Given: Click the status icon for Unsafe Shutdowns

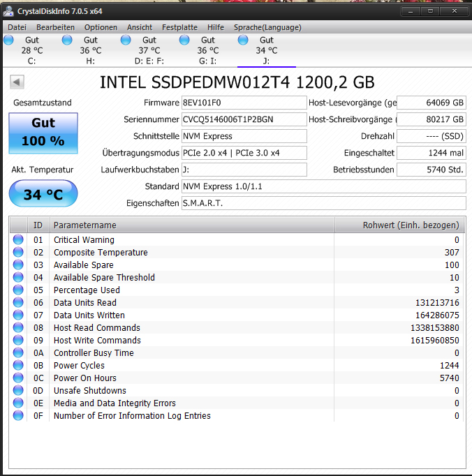Looking at the screenshot, I should tap(18, 390).
